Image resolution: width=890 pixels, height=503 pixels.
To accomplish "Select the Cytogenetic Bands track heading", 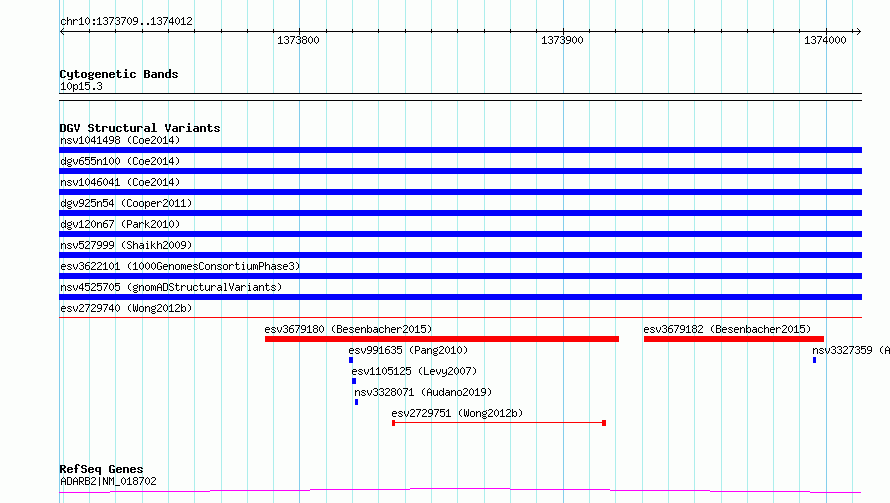I will point(119,74).
